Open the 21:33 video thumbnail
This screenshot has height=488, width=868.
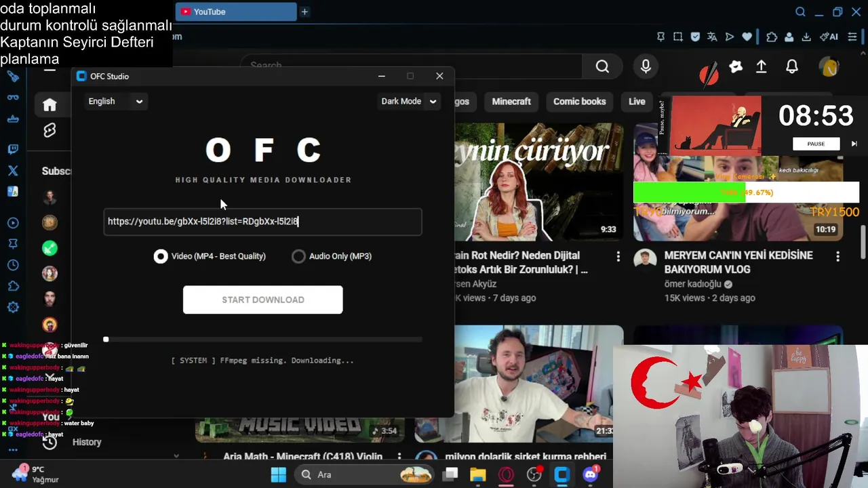point(517,384)
